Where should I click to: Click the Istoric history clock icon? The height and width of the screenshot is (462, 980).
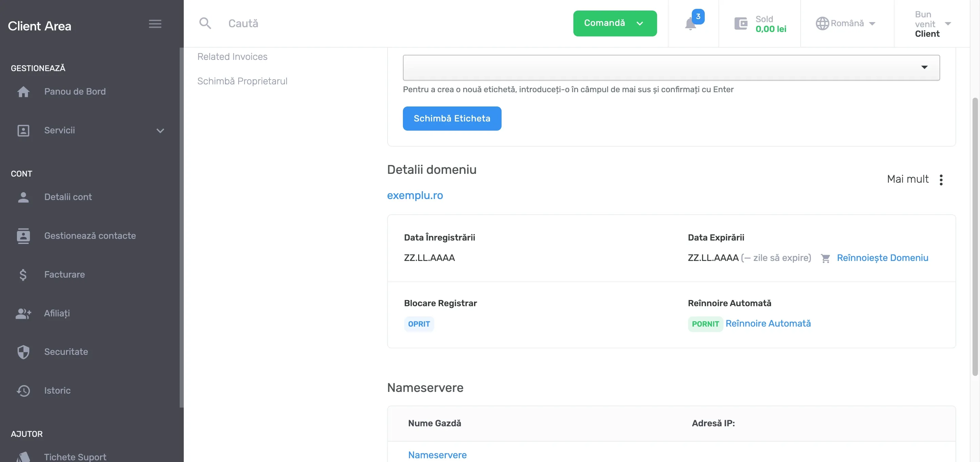[23, 391]
